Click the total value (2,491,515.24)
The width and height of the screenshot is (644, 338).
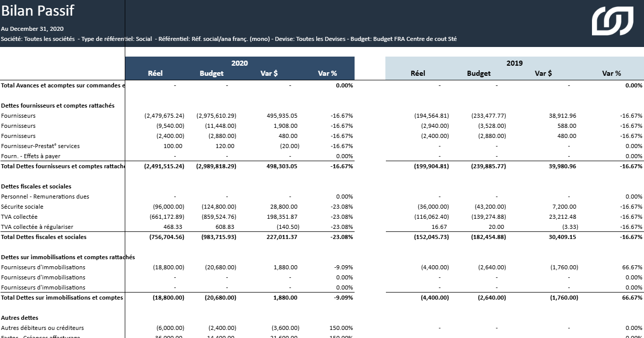164,166
